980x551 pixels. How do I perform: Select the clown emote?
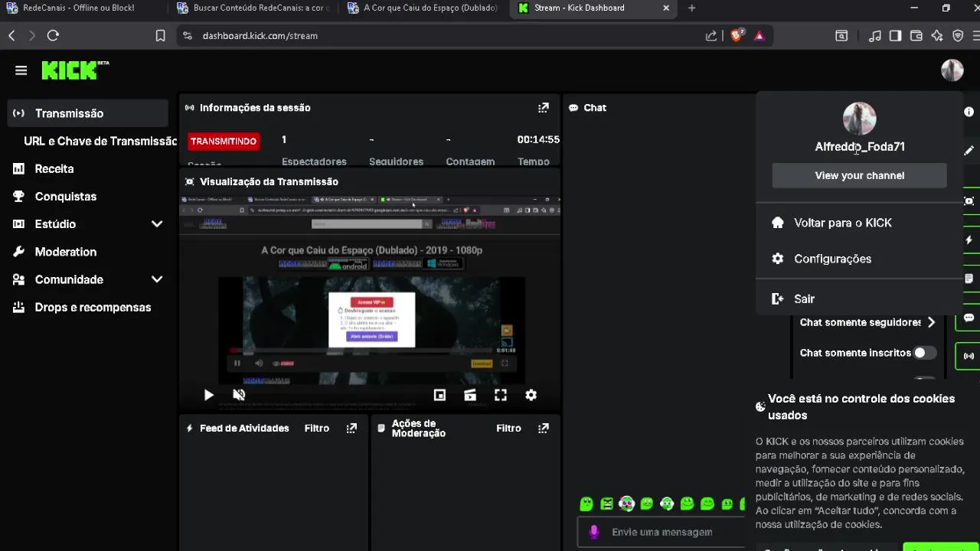click(x=627, y=504)
